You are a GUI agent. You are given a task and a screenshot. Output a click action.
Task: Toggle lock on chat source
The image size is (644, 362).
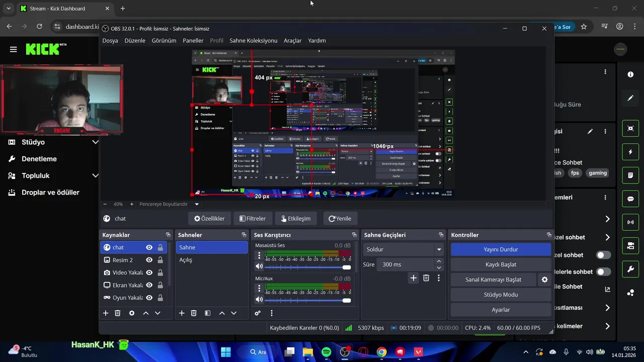coord(160,247)
